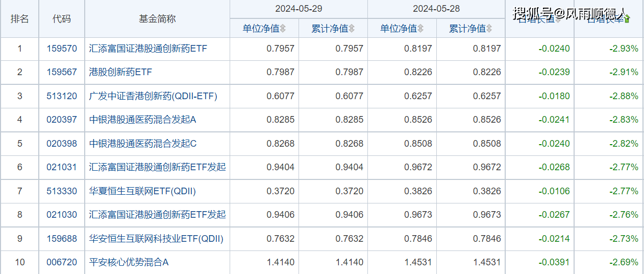Sort by 2024-05-28 单位净值 arrow icon
644x274 pixels.
[x=420, y=29]
